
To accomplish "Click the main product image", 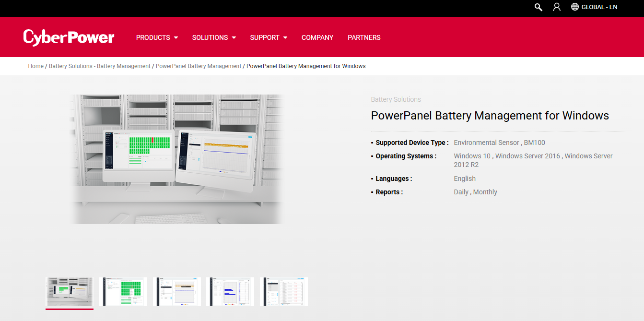I will [177, 159].
